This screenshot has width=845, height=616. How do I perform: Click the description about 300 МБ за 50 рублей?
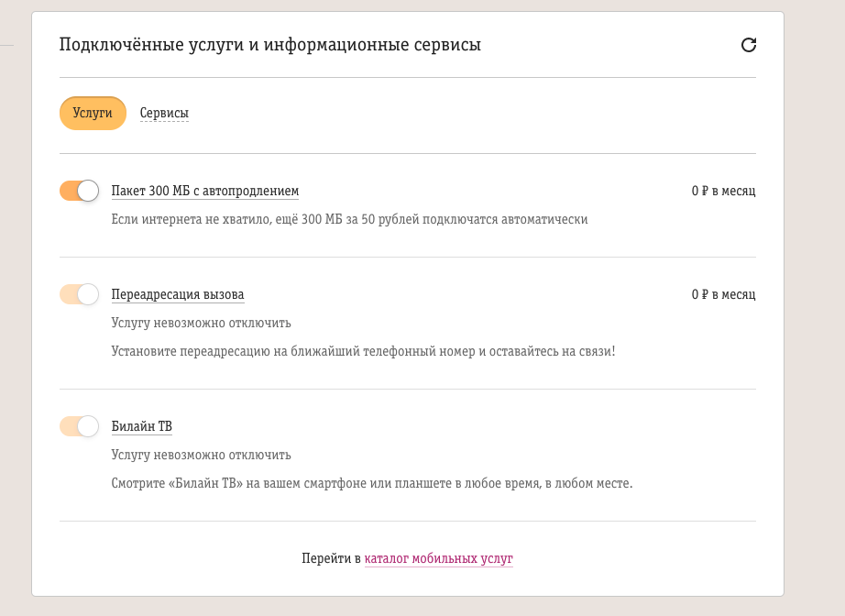coord(350,219)
